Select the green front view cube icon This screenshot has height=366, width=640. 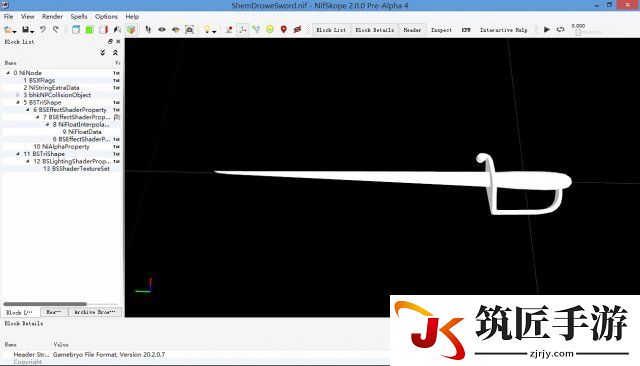(89, 29)
